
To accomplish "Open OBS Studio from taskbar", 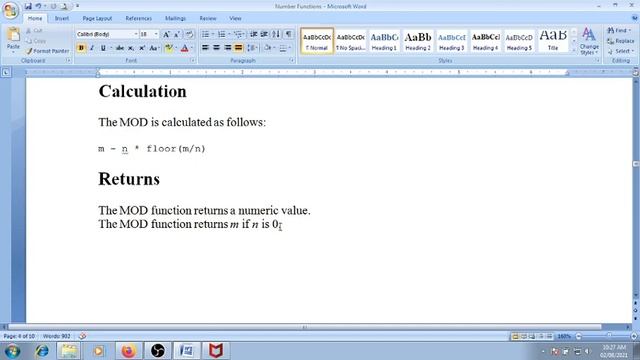I will pyautogui.click(x=158, y=351).
